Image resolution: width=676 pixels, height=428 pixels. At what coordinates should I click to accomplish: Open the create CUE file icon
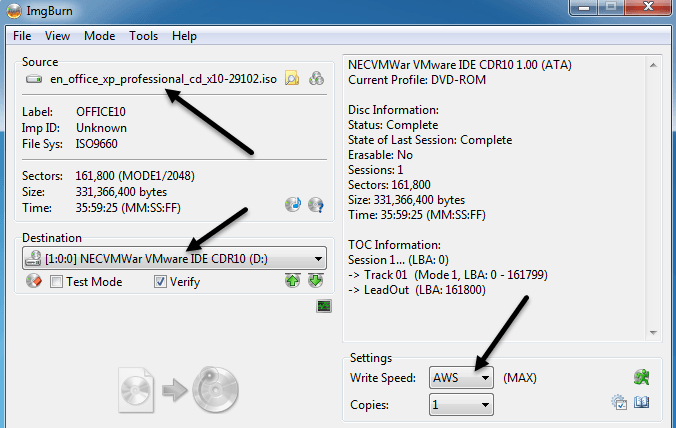click(x=316, y=78)
